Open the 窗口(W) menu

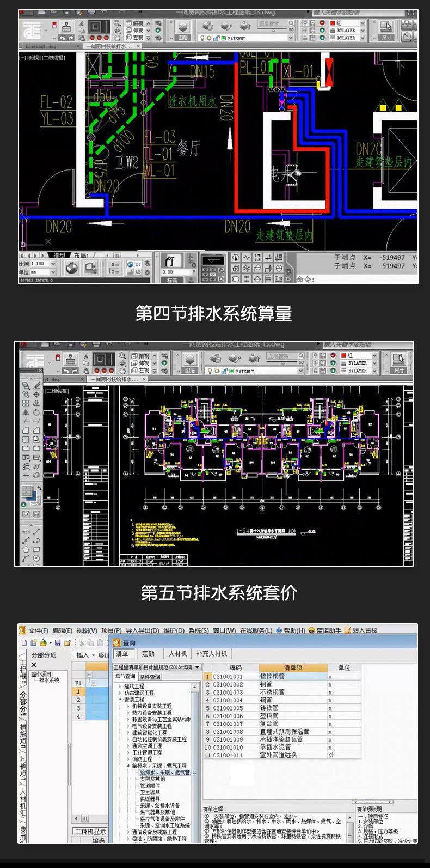click(x=224, y=630)
